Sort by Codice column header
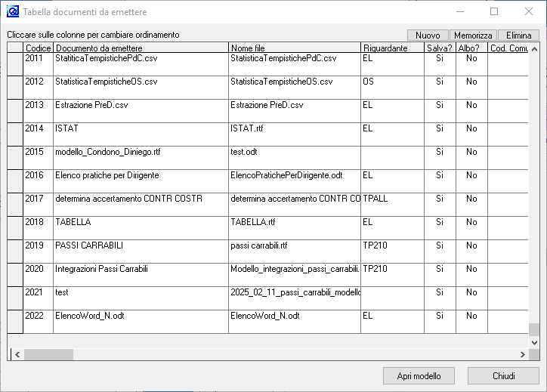 click(39, 48)
